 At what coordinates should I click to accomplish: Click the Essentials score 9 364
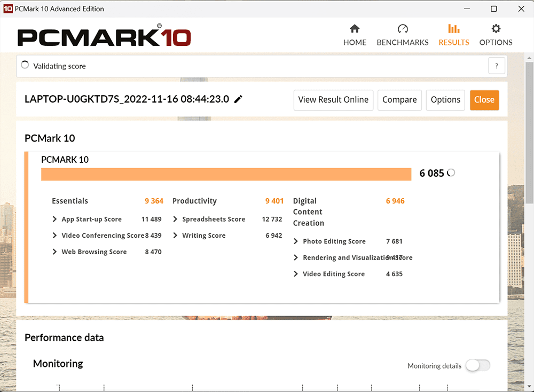(154, 201)
